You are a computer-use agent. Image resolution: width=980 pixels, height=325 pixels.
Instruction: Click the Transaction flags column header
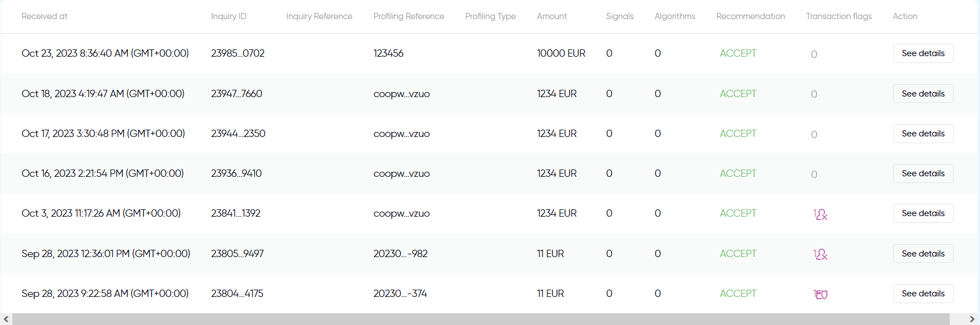(839, 16)
